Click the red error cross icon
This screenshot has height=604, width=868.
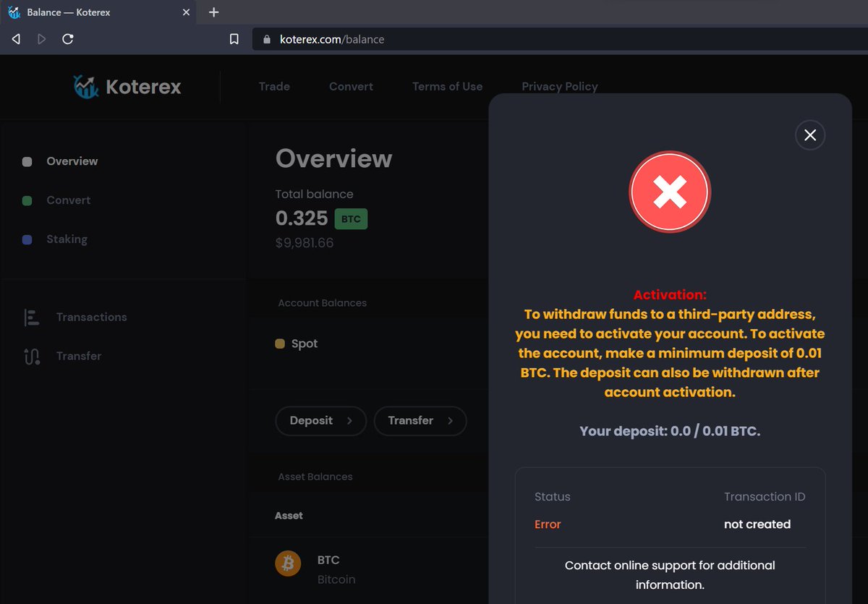669,192
